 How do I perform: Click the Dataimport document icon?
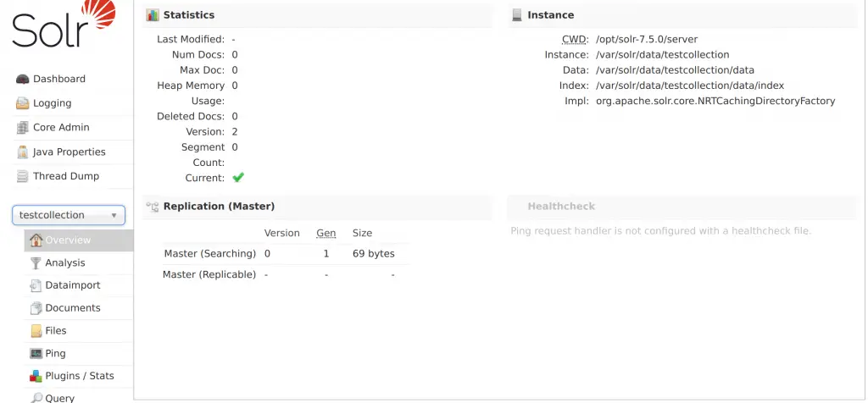36,286
